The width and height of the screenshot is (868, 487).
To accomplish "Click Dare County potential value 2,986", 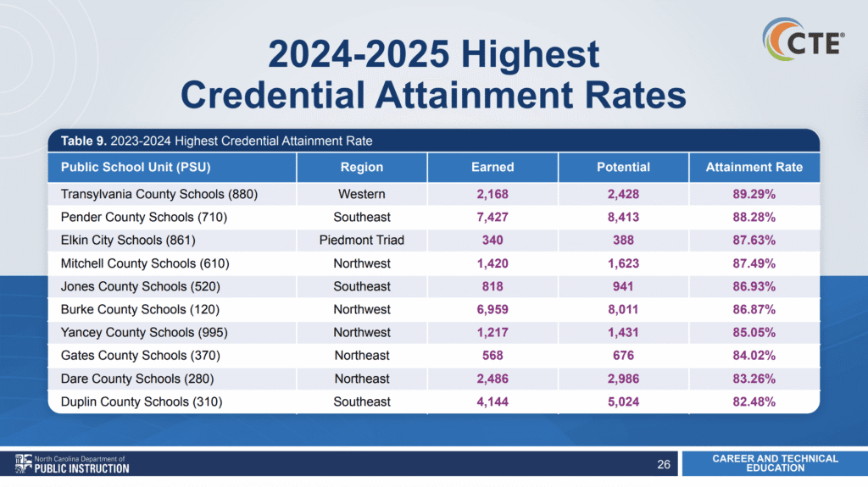I will pos(623,379).
